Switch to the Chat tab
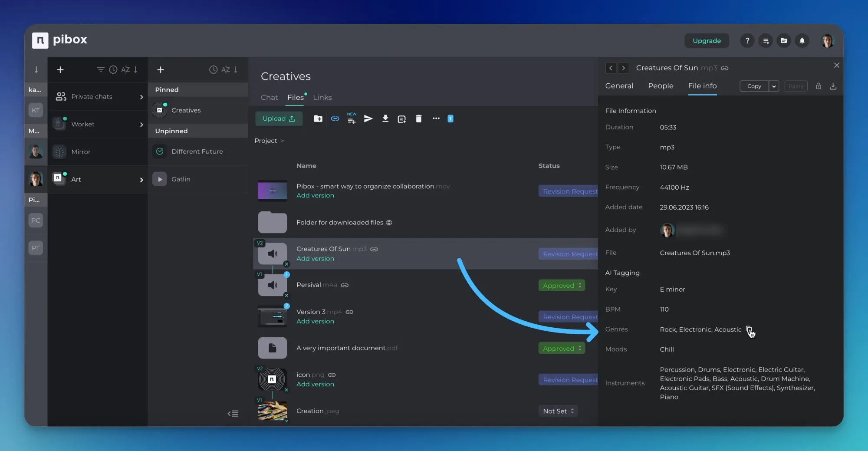 tap(269, 97)
